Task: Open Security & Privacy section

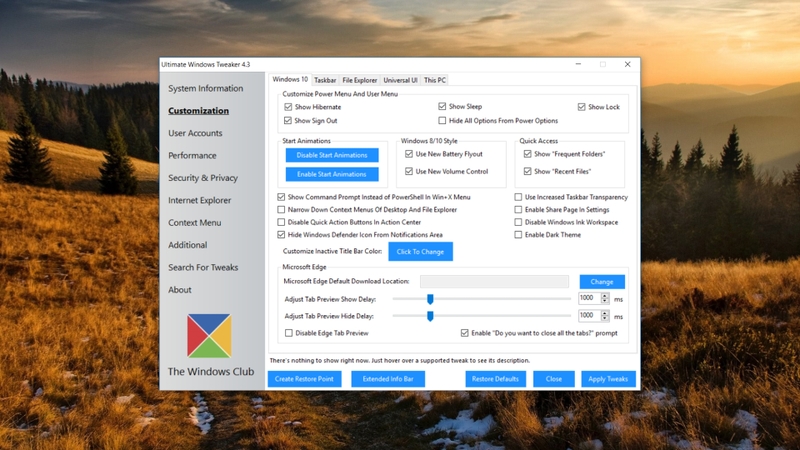Action: (203, 178)
